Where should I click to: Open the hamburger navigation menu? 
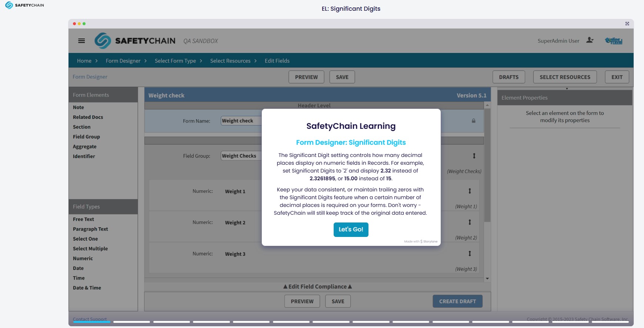pos(81,41)
